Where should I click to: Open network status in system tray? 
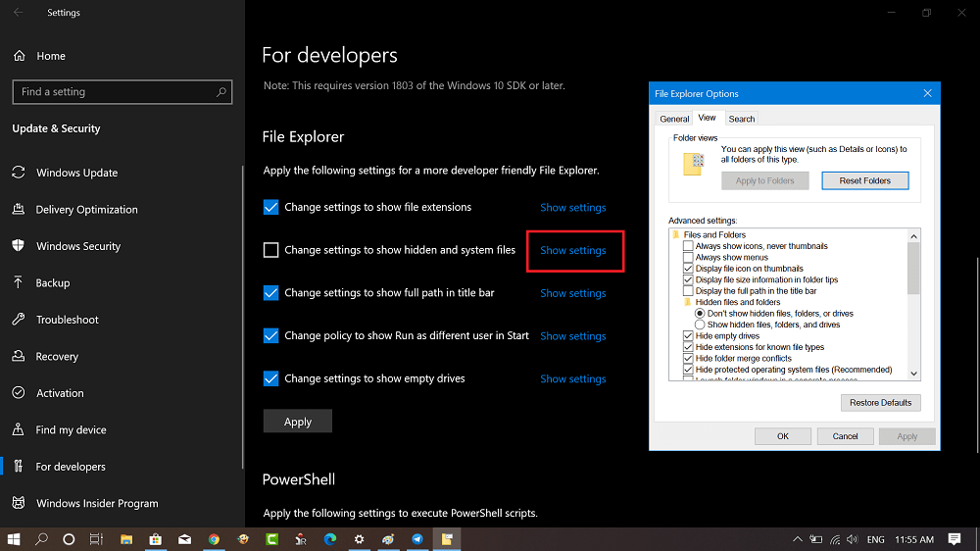835,539
